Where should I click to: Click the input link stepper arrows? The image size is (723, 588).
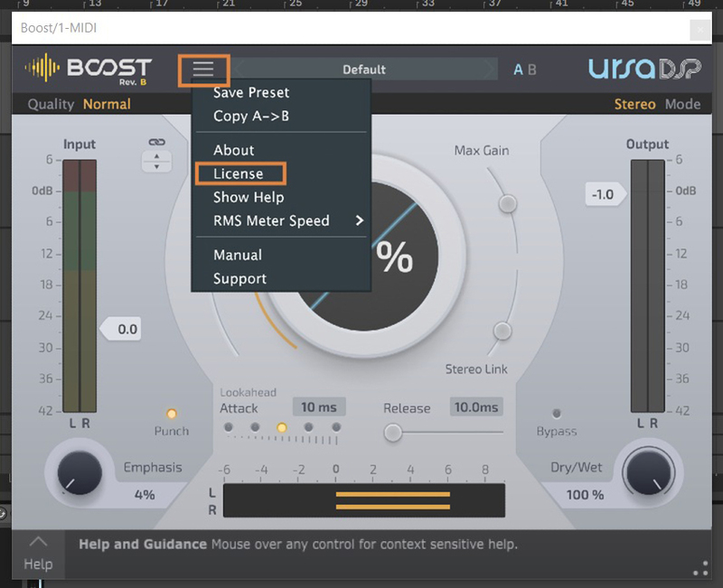click(157, 163)
